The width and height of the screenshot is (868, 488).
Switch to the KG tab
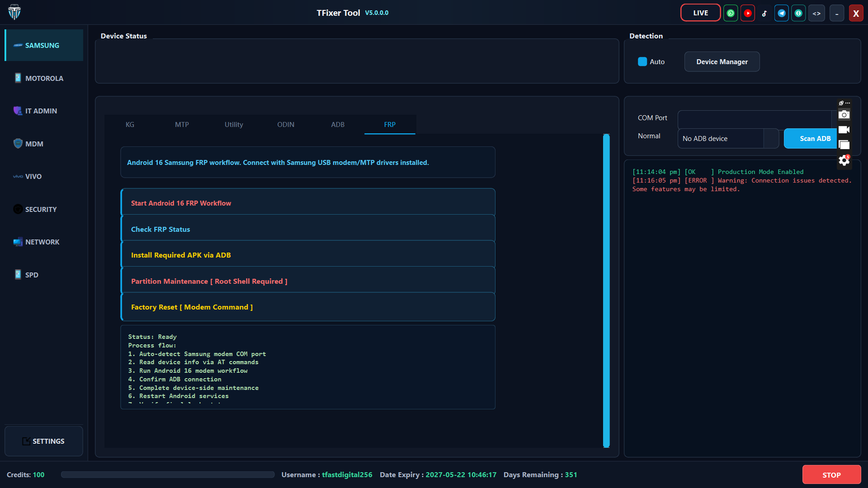130,125
